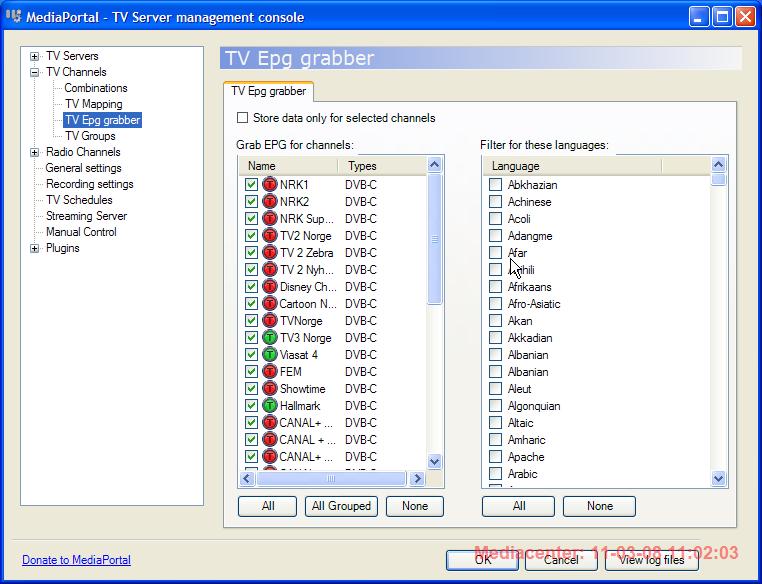This screenshot has height=584, width=762.
Task: Confirm with the OK button
Action: point(482,560)
